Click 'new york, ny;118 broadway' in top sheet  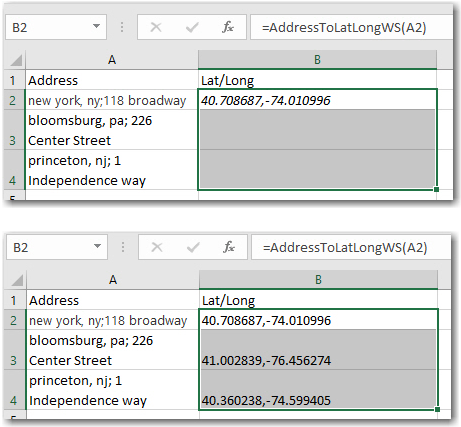pos(112,100)
